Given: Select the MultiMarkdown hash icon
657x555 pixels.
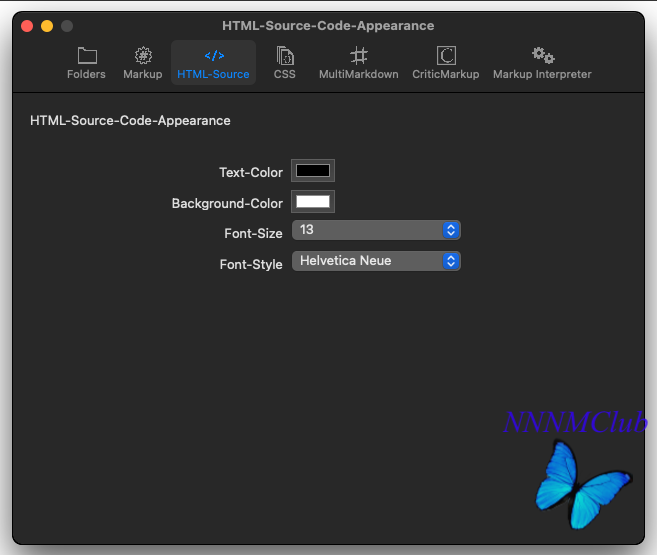Looking at the screenshot, I should pyautogui.click(x=359, y=55).
